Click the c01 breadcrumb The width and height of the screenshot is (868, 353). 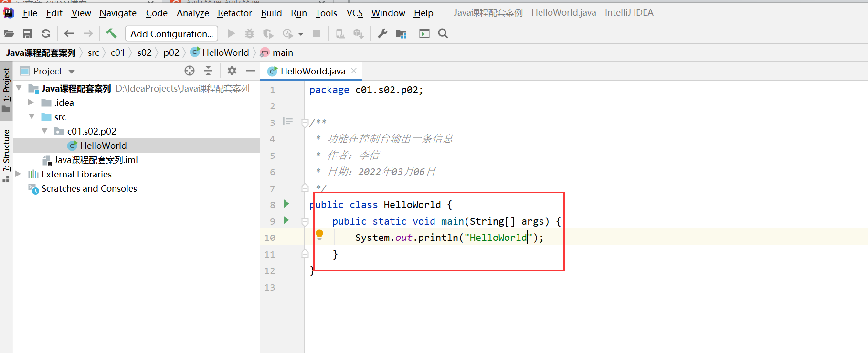118,52
